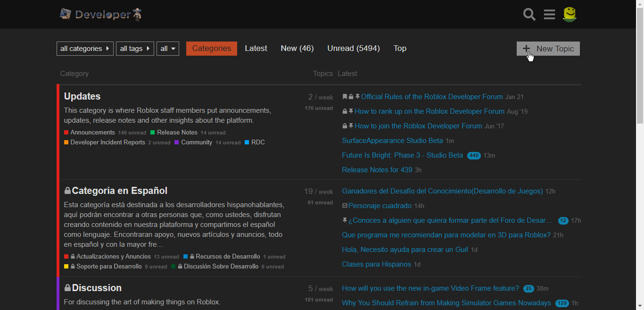Click the unread badge showing 440
Screen dimensions: 644x310
tap(474, 156)
